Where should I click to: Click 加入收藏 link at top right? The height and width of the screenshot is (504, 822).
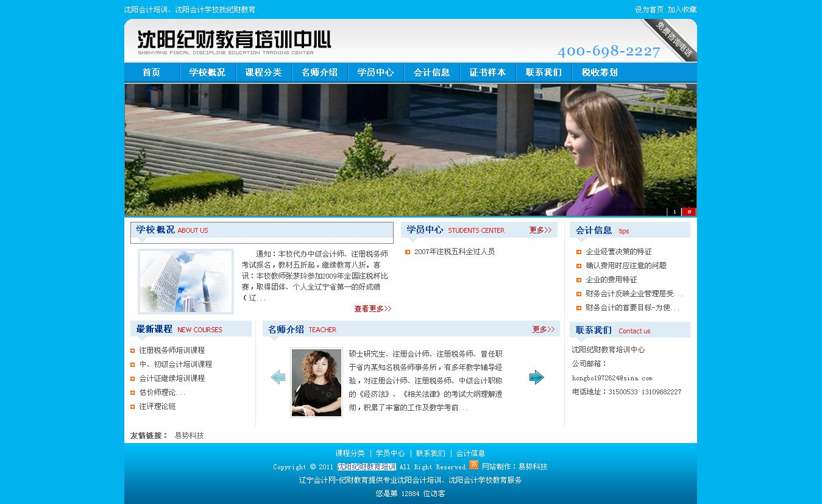click(x=682, y=10)
